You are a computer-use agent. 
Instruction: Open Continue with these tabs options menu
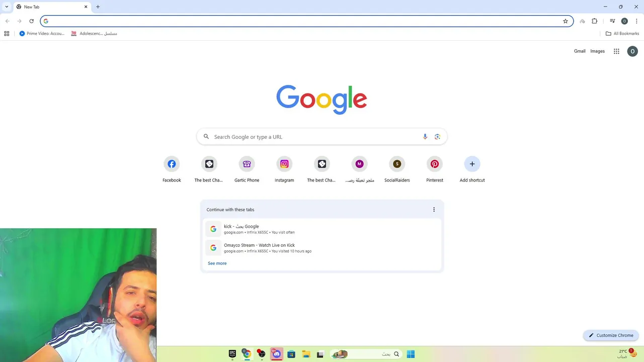point(434,210)
